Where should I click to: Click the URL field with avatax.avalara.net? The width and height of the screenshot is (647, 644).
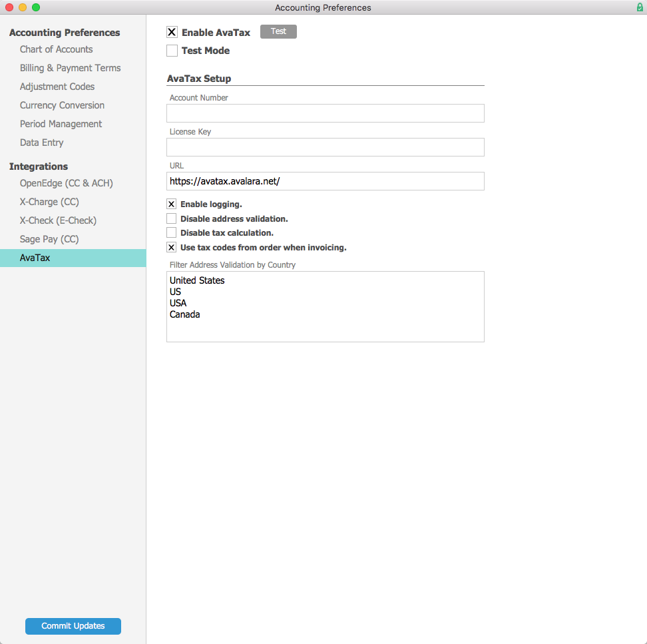pos(325,181)
